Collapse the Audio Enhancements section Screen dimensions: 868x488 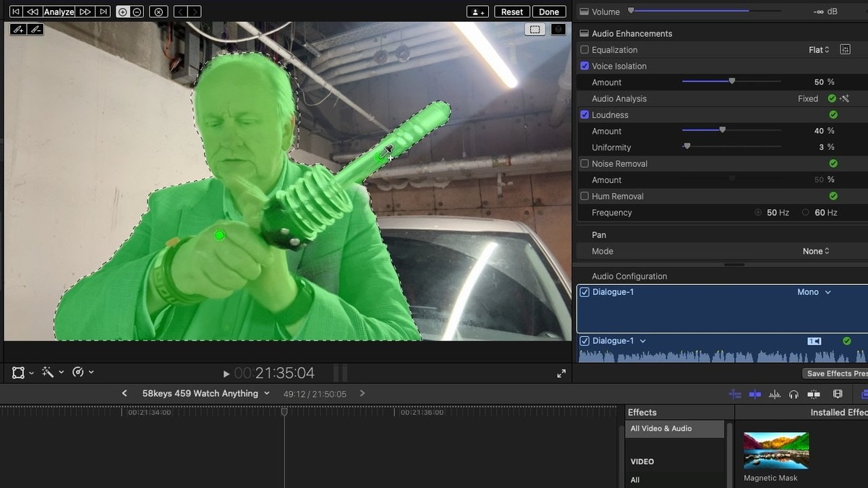coord(584,33)
